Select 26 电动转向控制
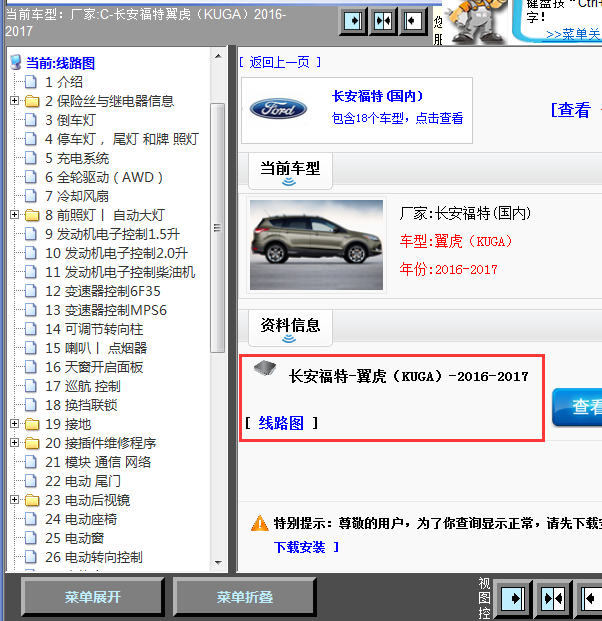Screen dimensions: 602x621 (x=93, y=557)
